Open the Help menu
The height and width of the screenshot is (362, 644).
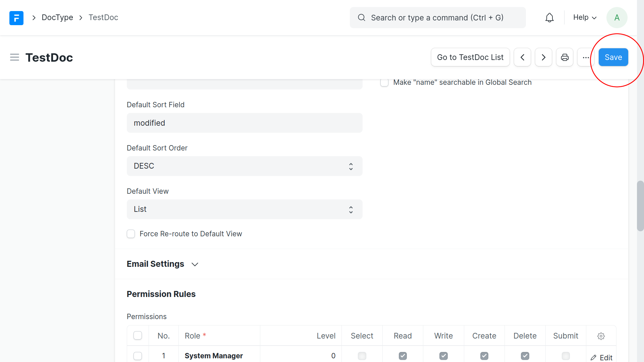[585, 17]
